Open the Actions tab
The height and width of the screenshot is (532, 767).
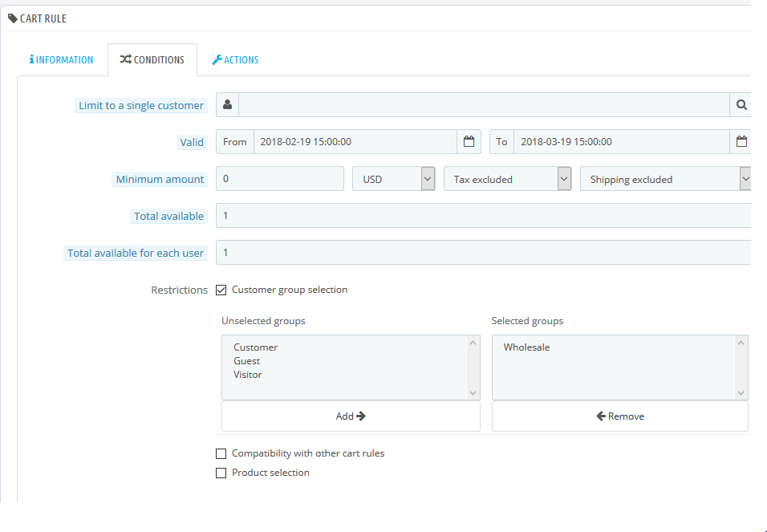[235, 60]
